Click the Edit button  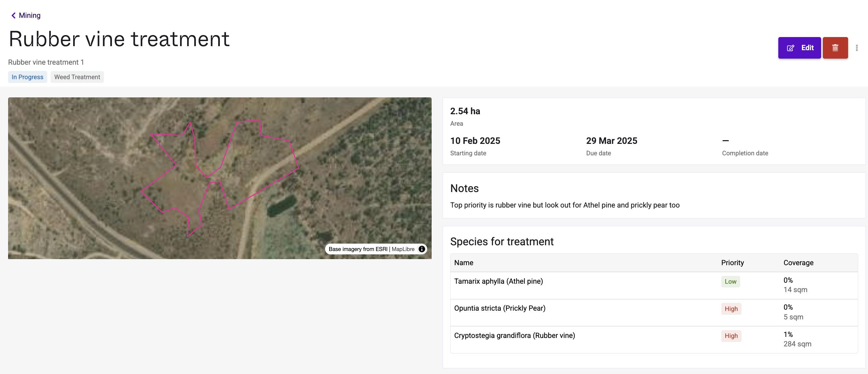799,48
